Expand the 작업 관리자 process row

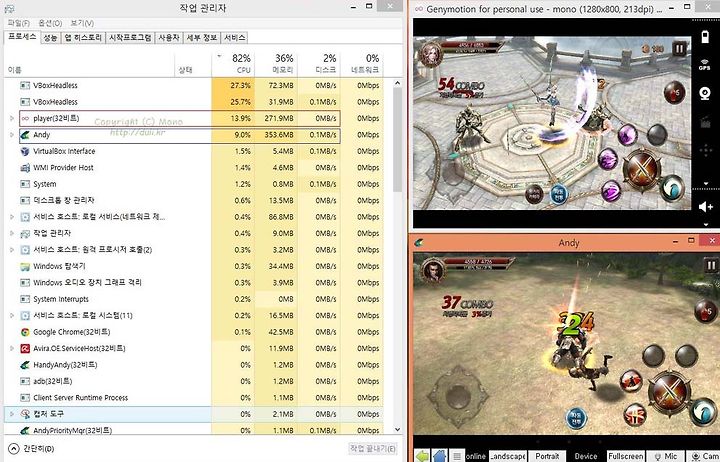pyautogui.click(x=12, y=233)
